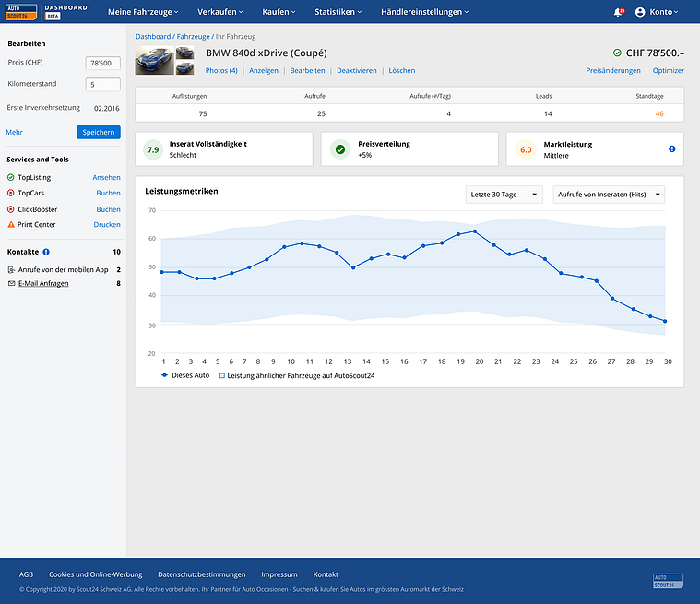Open the Kaufen menu
Screen dimensions: 700x604
[279, 12]
